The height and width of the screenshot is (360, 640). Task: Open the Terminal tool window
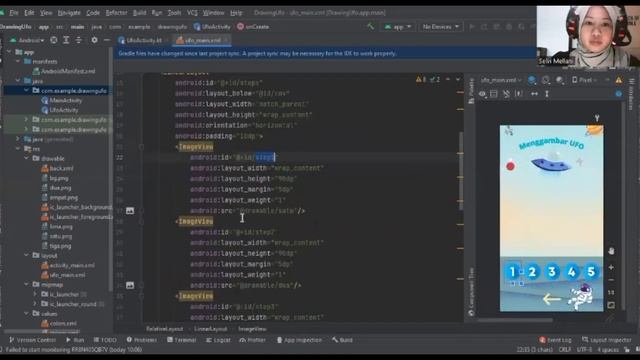[181, 340]
